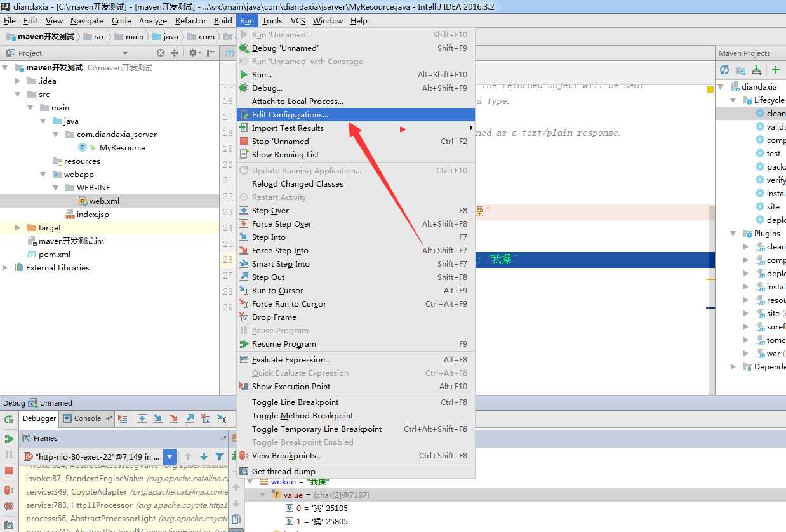Click the copy icon in Variables toolbar
Image resolution: width=786 pixels, height=532 pixels.
(236, 519)
